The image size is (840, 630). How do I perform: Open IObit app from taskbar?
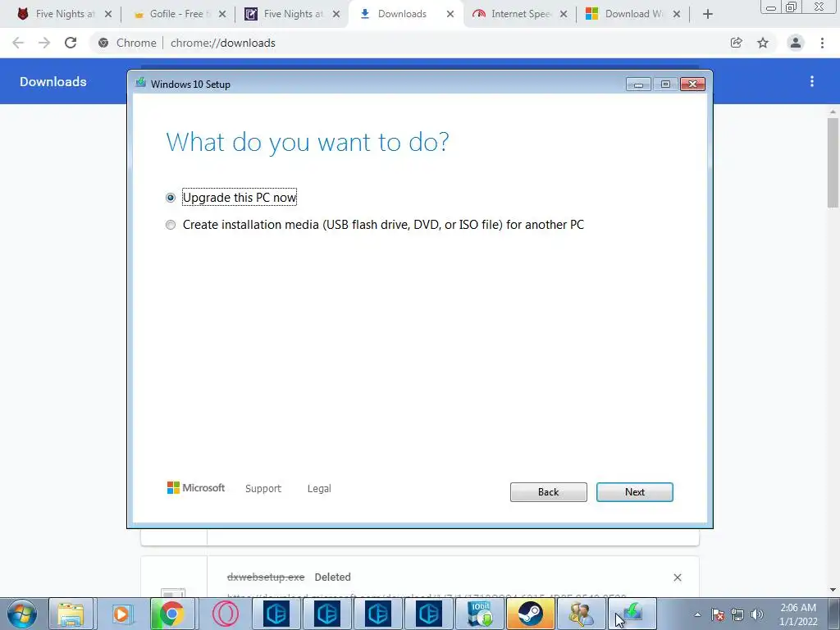[479, 614]
